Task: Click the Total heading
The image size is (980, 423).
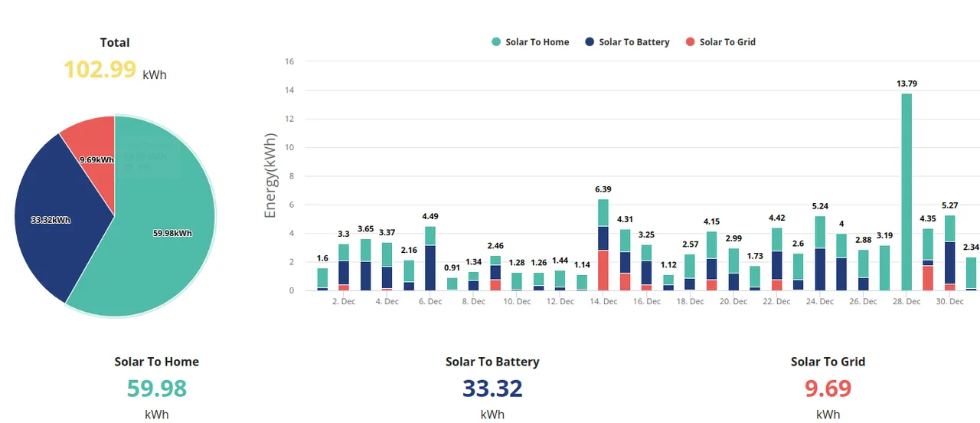Action: 115,43
